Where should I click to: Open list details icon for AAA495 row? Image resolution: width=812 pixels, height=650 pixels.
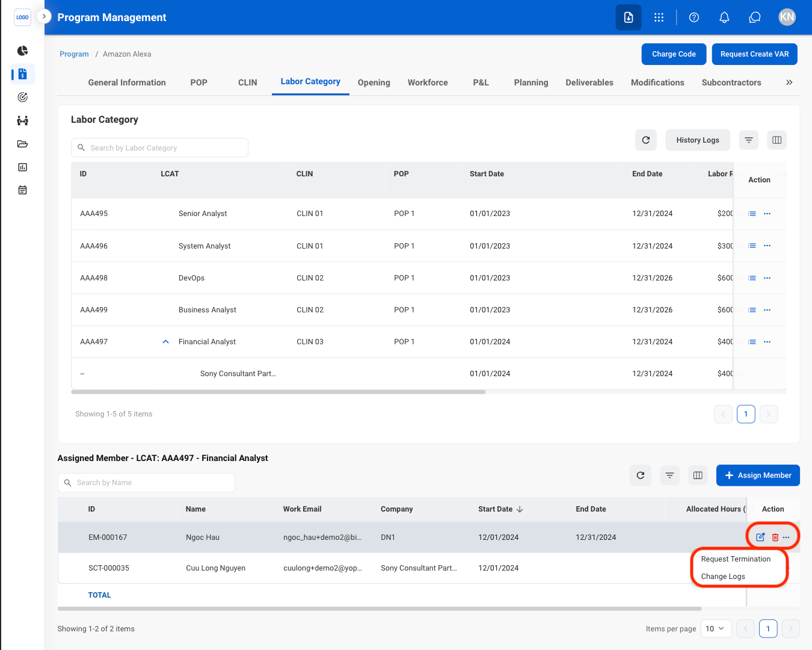point(752,214)
